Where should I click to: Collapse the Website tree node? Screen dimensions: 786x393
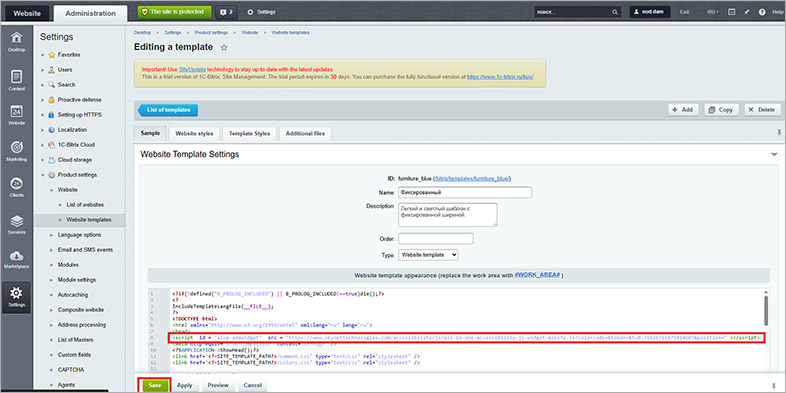51,190
